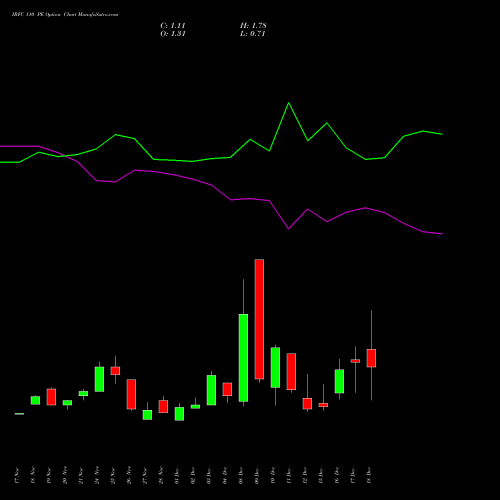This screenshot has height=500, width=500.
Task: Click the green candlestick for 03 Dec
Action: click(x=211, y=390)
